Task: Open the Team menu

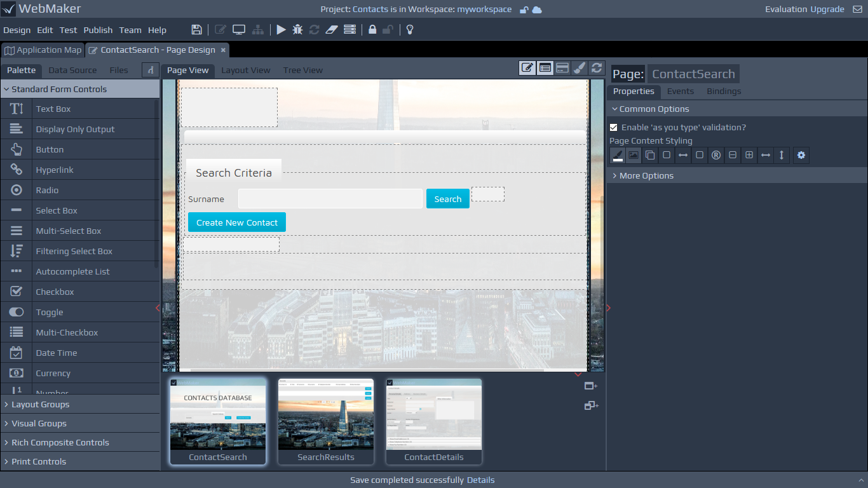Action: 130,30
